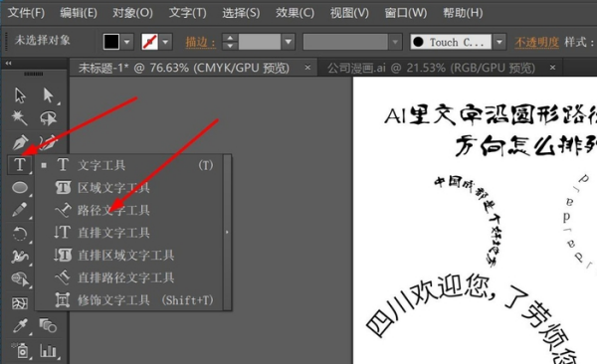Open the 文字(T) menu
Screen dimensions: 597x364
coord(188,13)
